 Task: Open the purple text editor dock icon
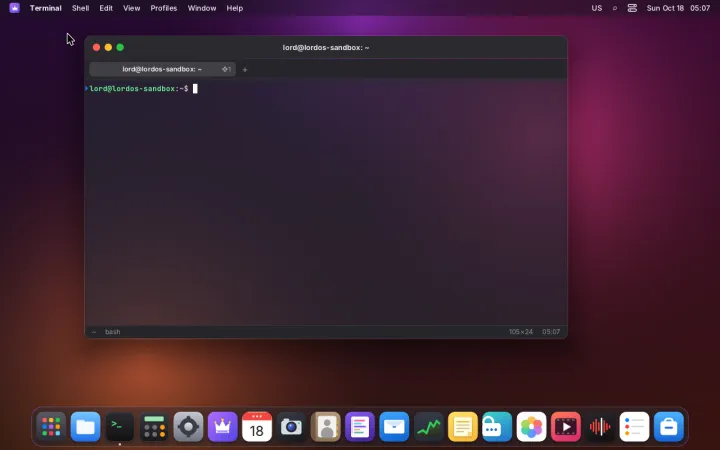[x=360, y=427]
